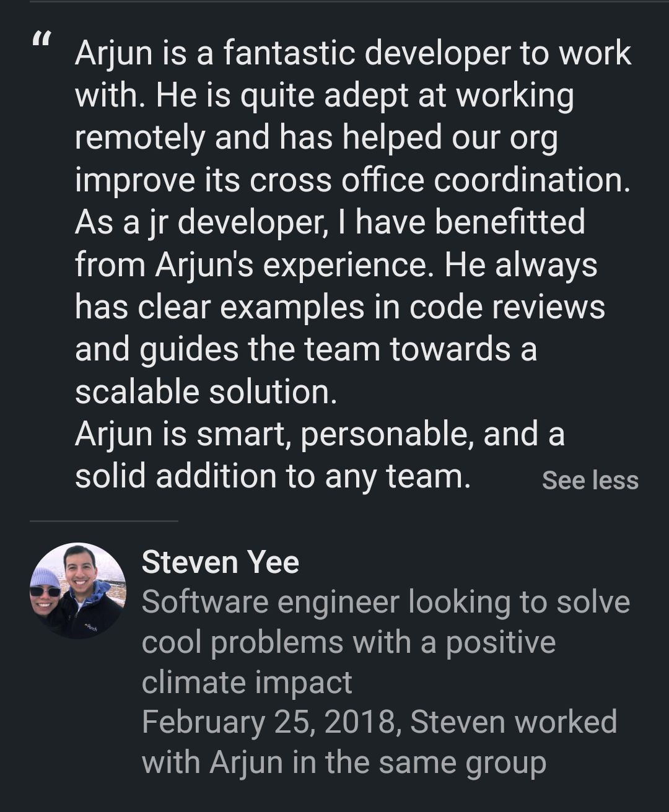The image size is (669, 812).
Task: Click "Arjun is a fantastic developer" opening line
Action: (x=352, y=53)
